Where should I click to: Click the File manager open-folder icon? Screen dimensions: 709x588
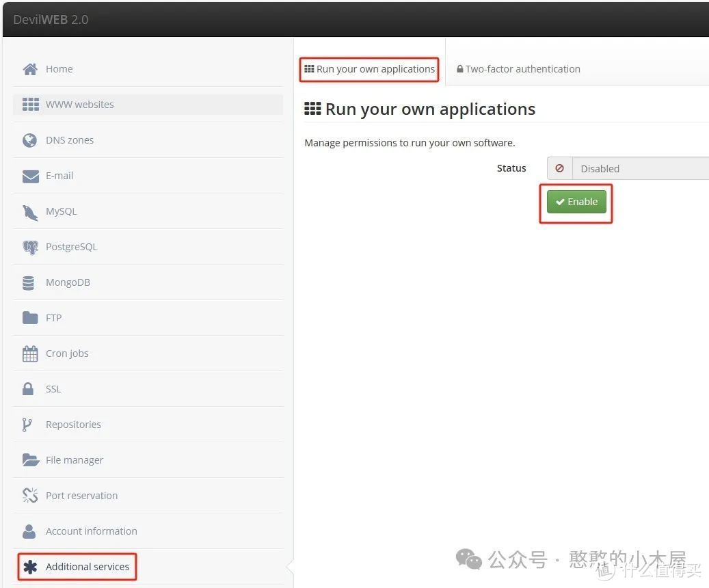(31, 460)
